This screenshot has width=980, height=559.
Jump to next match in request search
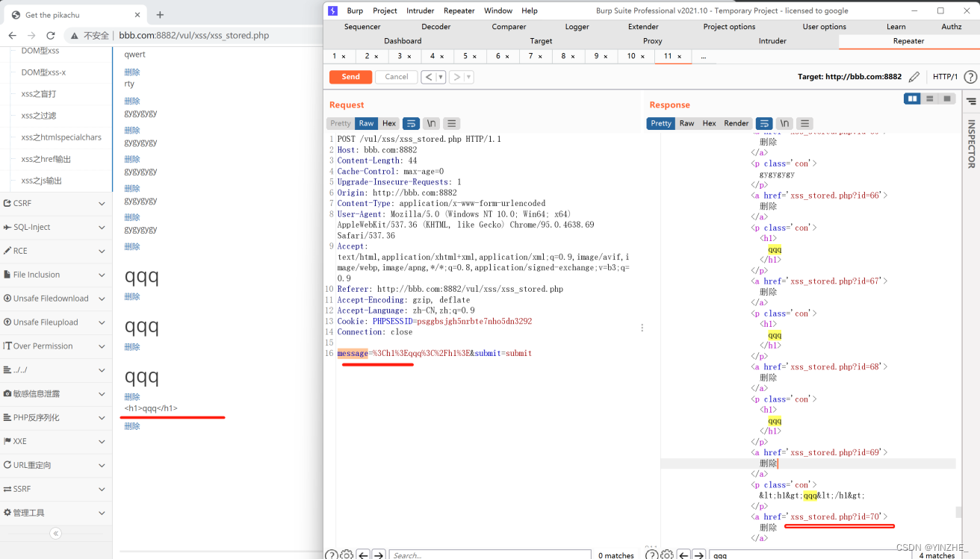click(x=379, y=555)
